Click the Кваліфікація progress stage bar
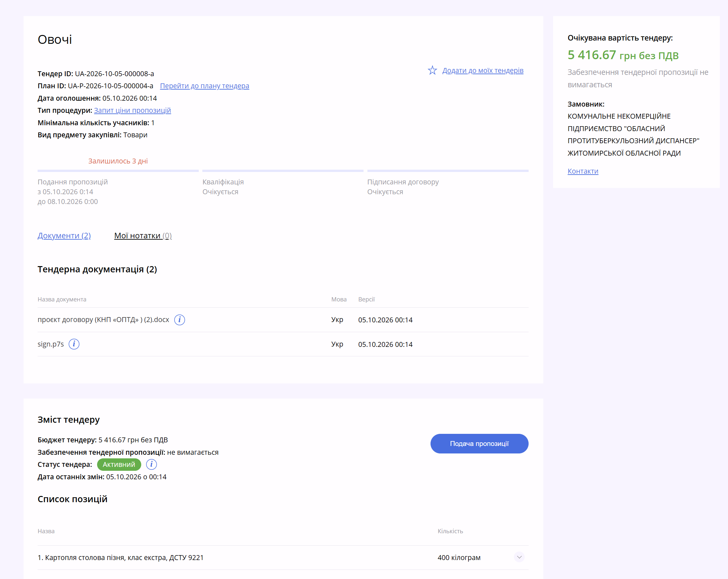 [x=283, y=171]
